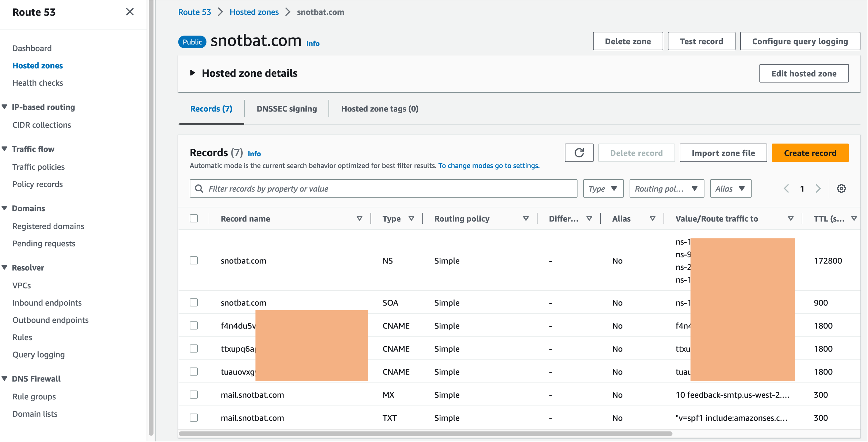Image resolution: width=868 pixels, height=442 pixels.
Task: Go to next records page
Action: 818,189
